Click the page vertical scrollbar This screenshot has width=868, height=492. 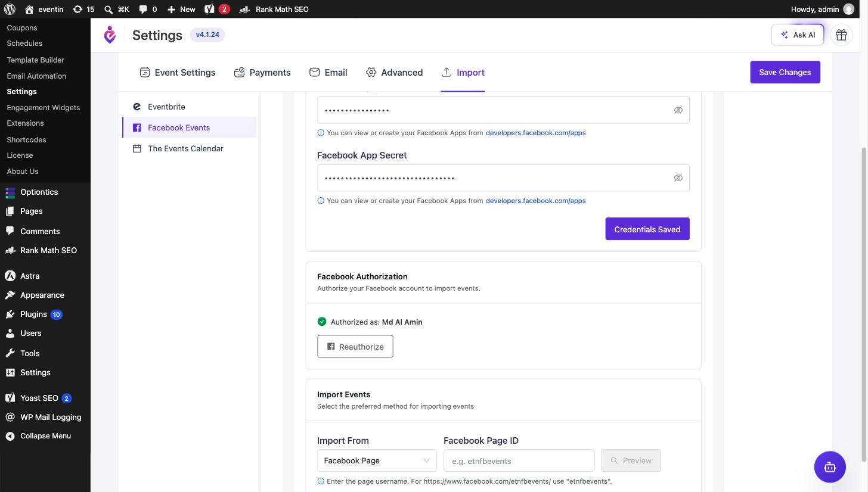[x=864, y=304]
